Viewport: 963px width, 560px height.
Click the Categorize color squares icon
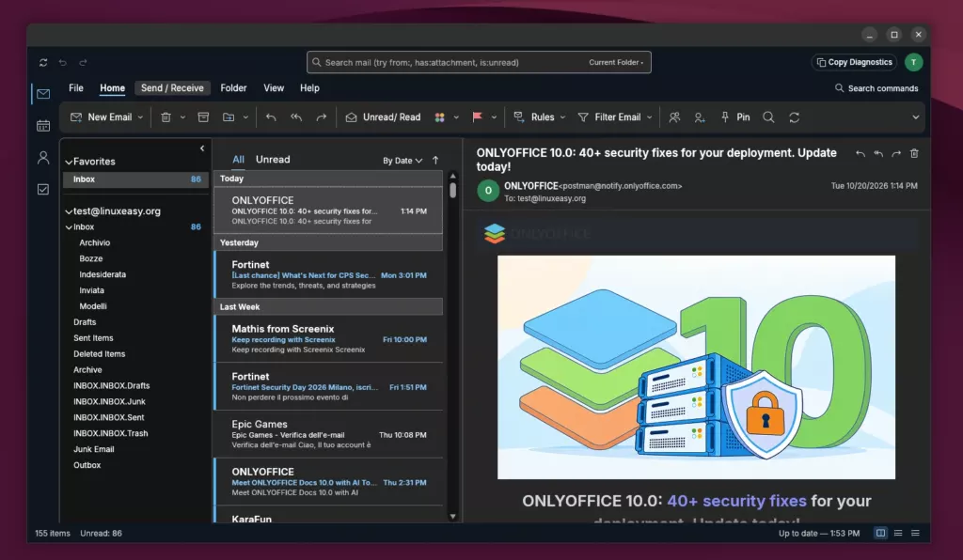click(440, 117)
